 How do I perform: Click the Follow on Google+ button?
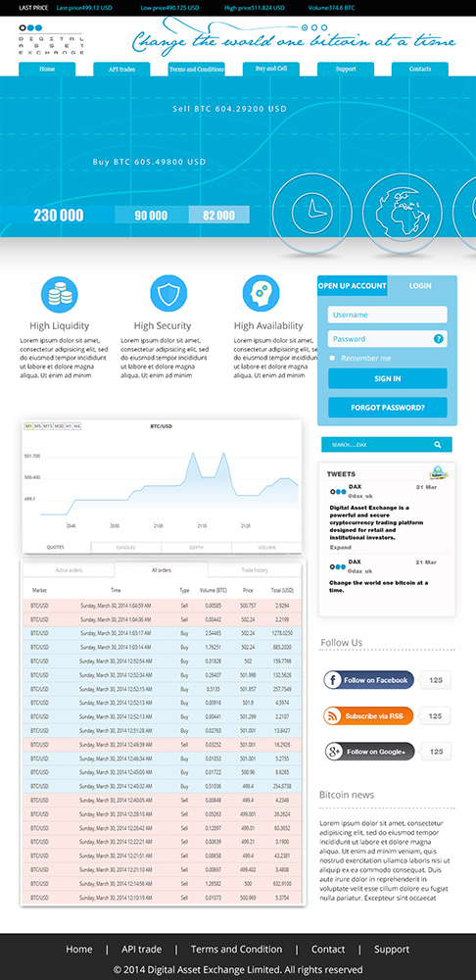[370, 752]
